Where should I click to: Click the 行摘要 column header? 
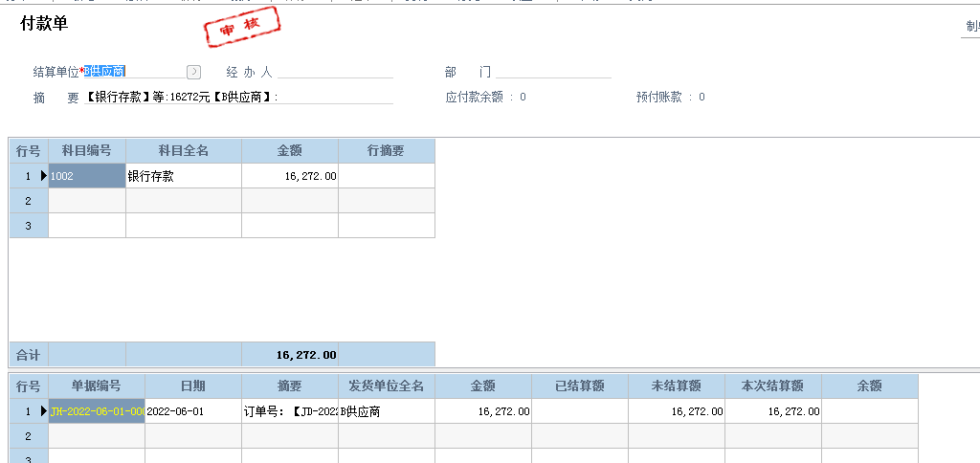pyautogui.click(x=386, y=151)
